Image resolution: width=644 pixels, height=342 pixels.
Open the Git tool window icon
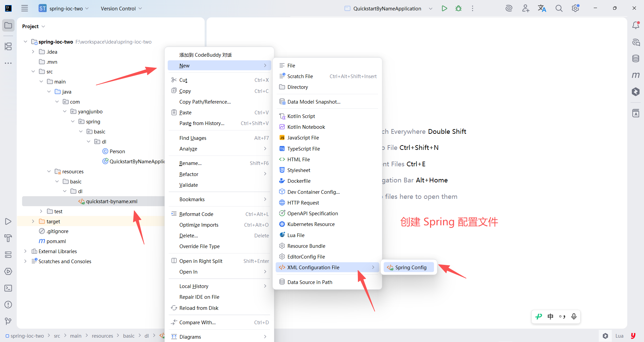(x=8, y=321)
